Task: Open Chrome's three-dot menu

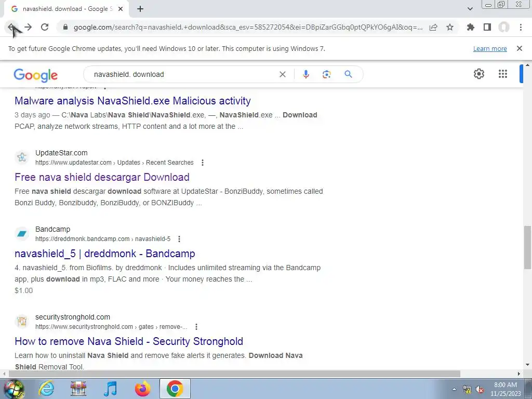Action: point(521,27)
